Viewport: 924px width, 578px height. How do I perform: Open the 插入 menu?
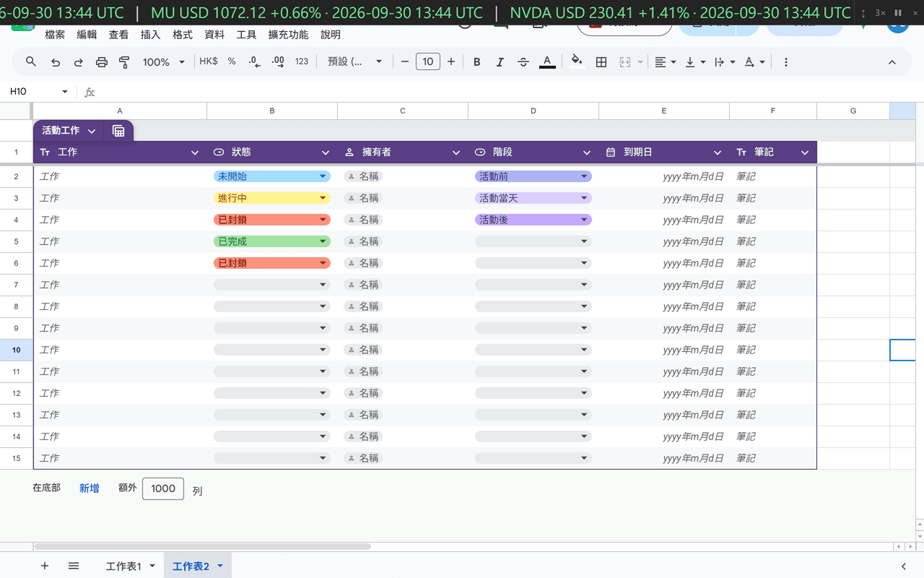(x=150, y=35)
